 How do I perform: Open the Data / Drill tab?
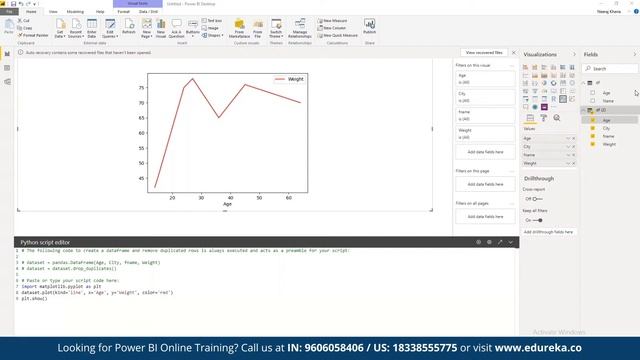pos(148,11)
